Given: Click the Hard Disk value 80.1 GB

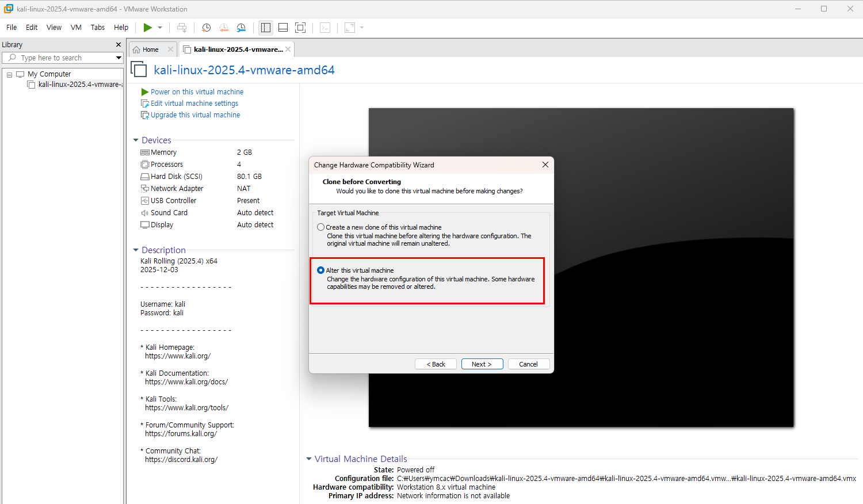Looking at the screenshot, I should tap(249, 177).
